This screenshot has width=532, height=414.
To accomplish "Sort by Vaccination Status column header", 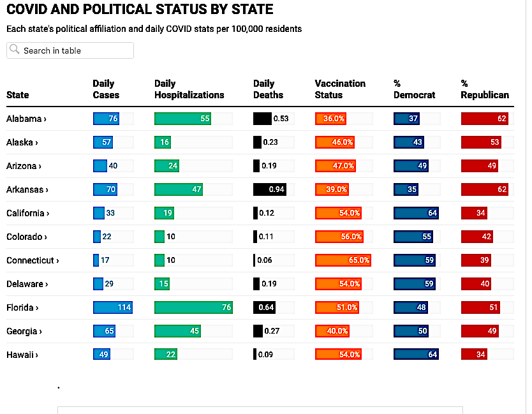I will click(x=340, y=89).
